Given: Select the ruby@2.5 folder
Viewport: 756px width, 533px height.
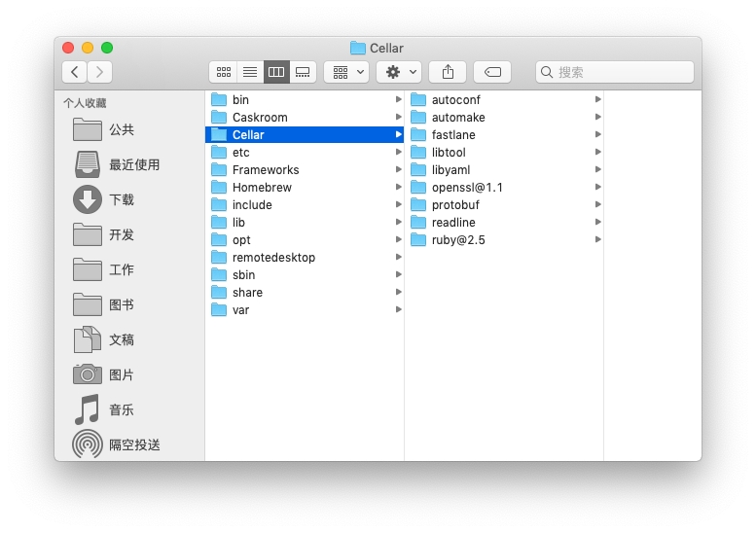Looking at the screenshot, I should coord(457,240).
